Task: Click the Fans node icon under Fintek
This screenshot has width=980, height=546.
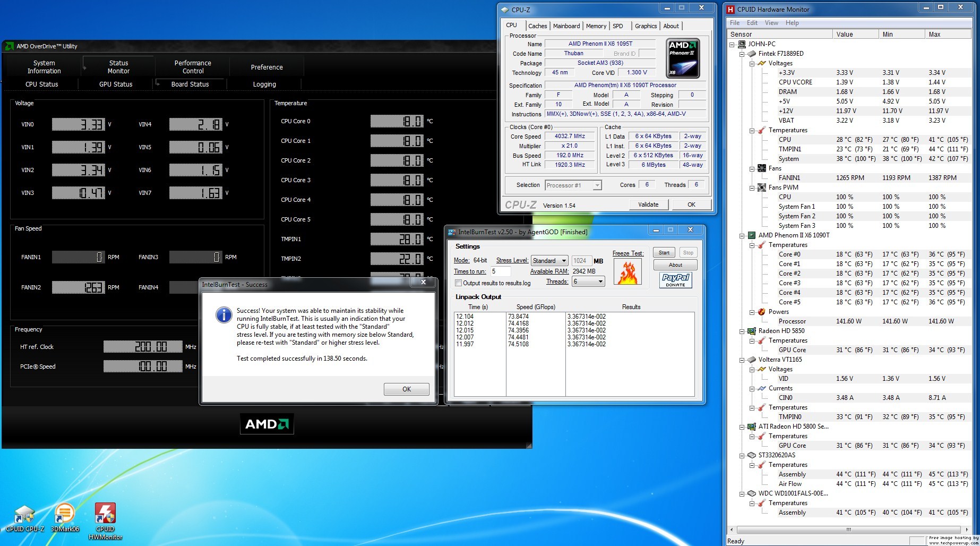Action: (x=762, y=168)
